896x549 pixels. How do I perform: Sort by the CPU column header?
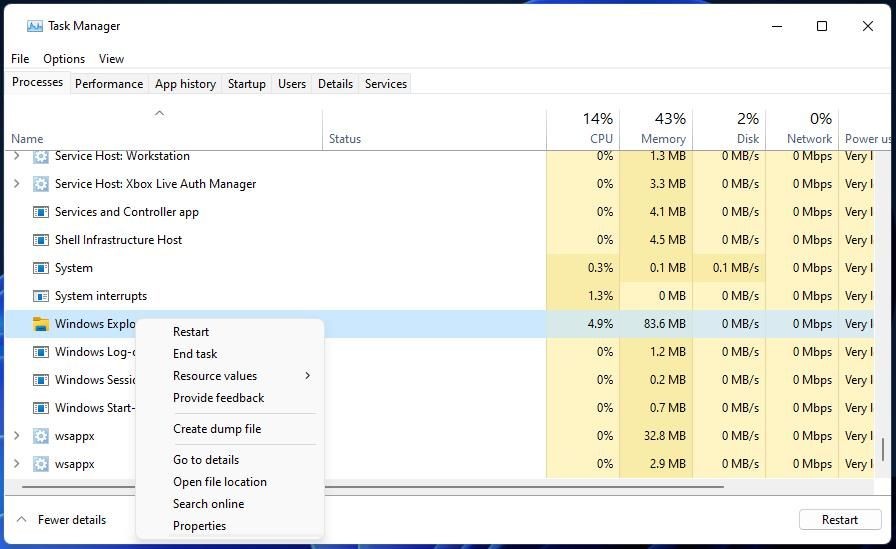click(583, 129)
